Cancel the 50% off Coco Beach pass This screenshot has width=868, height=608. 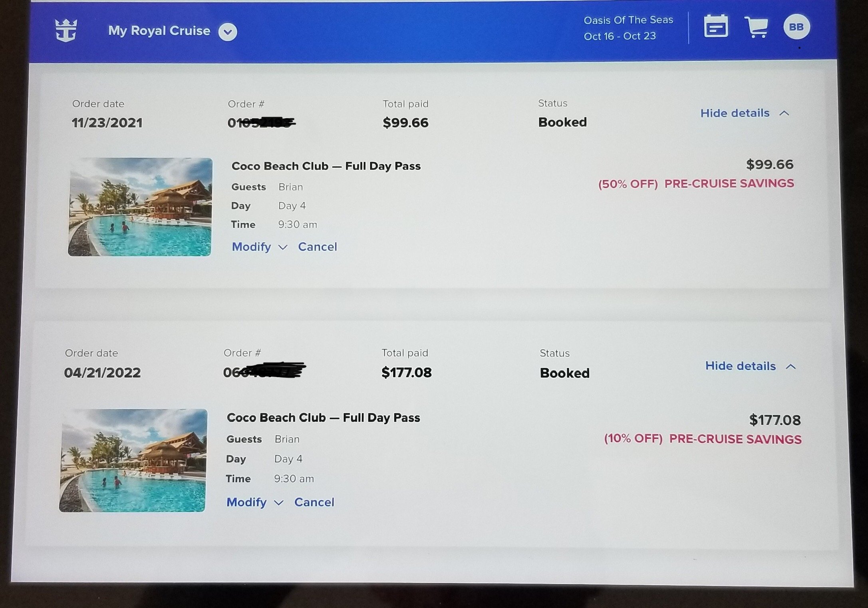318,247
